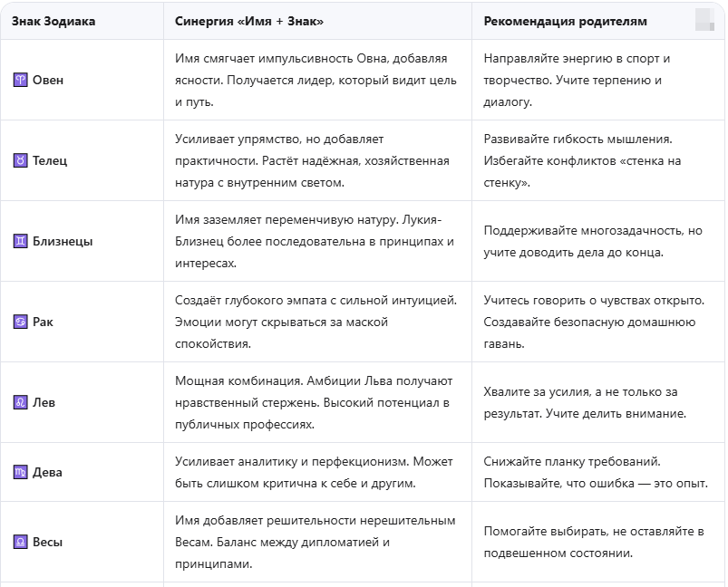Click the Cancer zodiac symbol icon
The height and width of the screenshot is (587, 728).
pyautogui.click(x=21, y=322)
